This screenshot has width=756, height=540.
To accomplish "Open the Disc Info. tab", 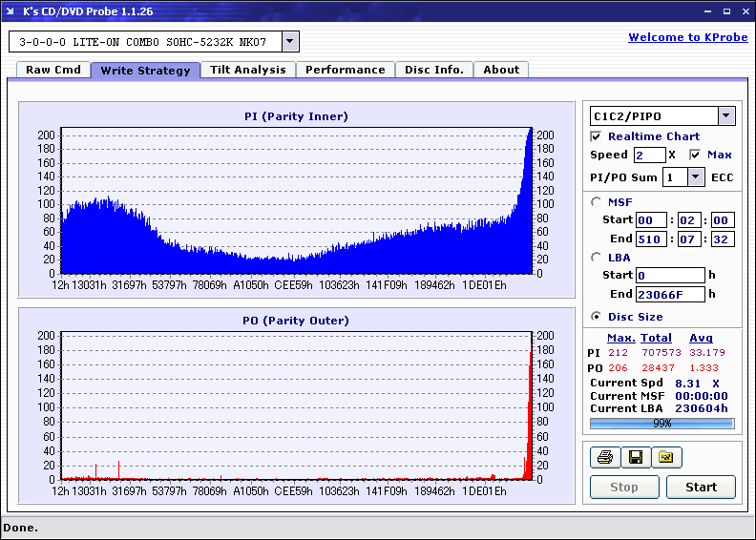I will tap(434, 70).
